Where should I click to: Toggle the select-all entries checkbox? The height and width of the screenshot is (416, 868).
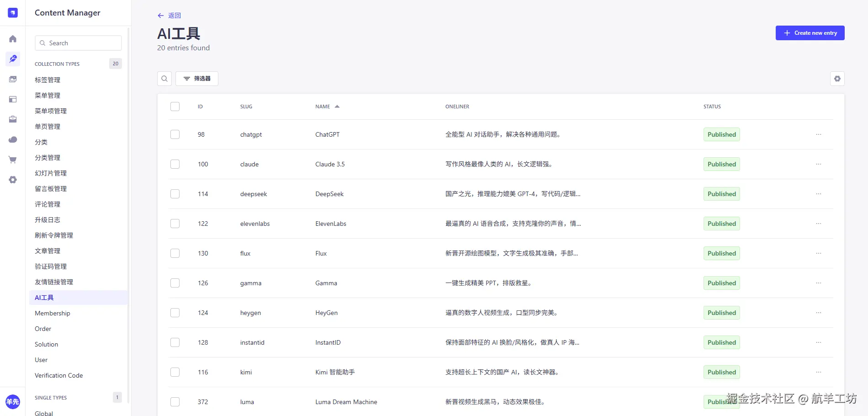click(175, 107)
